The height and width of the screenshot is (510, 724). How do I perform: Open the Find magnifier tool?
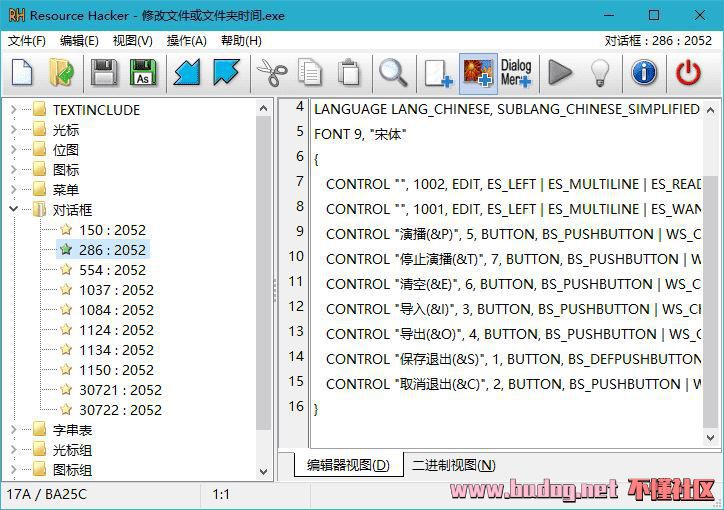pyautogui.click(x=393, y=73)
